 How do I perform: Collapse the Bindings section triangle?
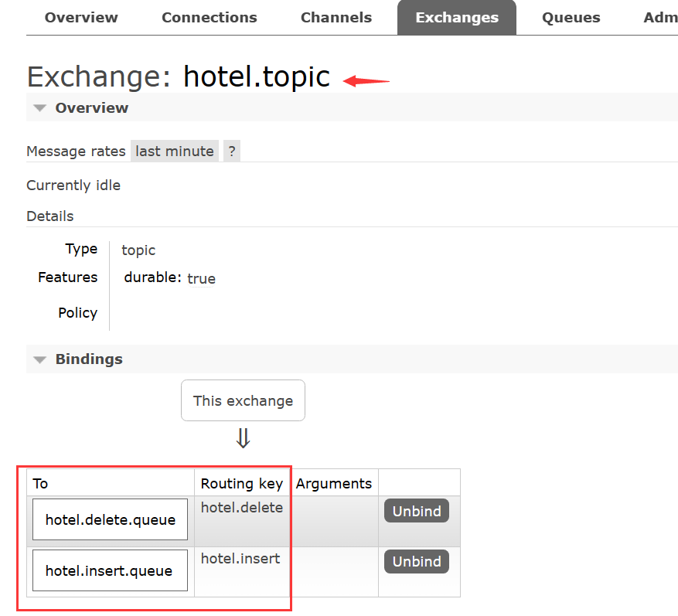coord(39,359)
